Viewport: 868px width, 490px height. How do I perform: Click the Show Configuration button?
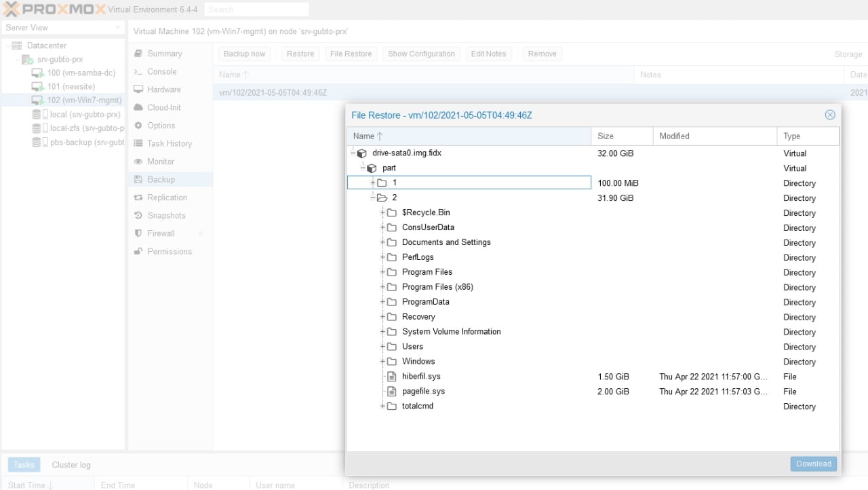click(421, 54)
